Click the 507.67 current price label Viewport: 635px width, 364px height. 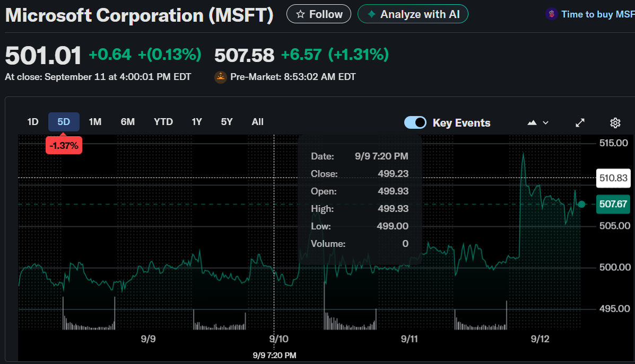point(613,204)
